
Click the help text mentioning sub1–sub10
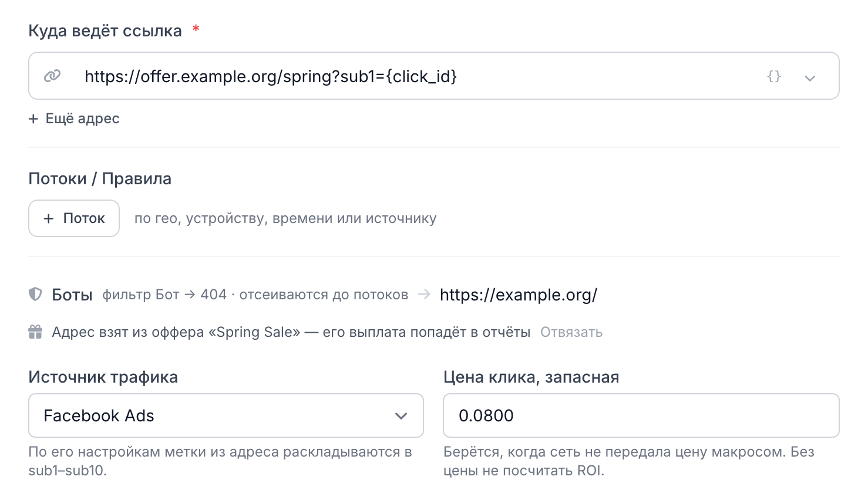coord(220,461)
